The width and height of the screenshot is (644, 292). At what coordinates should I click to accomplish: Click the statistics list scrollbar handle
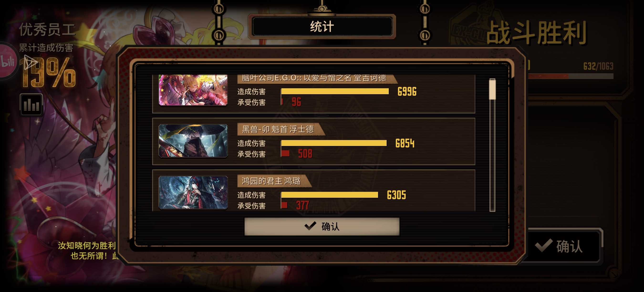coord(492,89)
